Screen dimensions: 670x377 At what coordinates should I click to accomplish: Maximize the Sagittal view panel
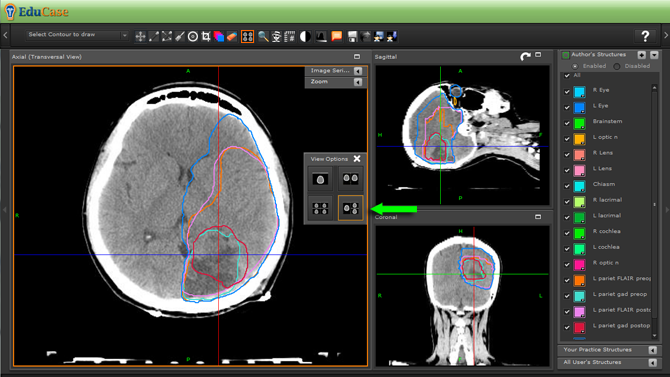click(538, 55)
